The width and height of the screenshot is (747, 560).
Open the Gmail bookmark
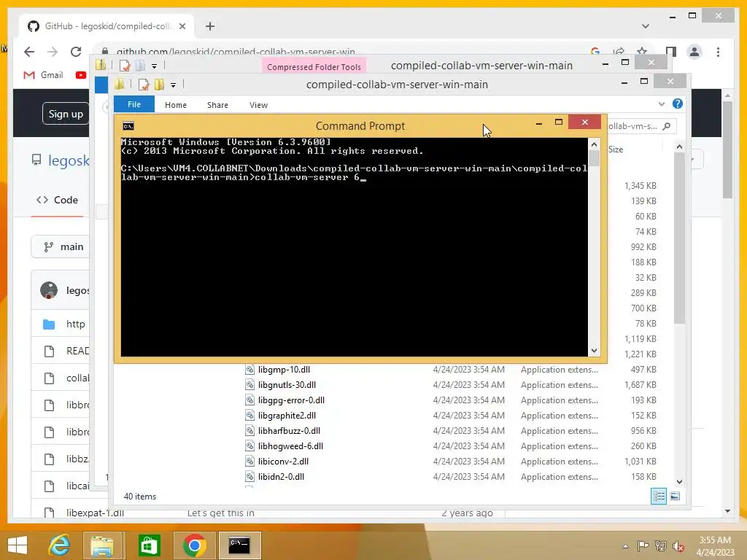click(43, 75)
